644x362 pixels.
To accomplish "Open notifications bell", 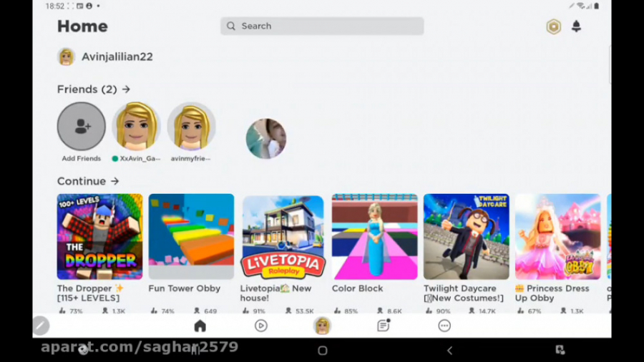I will click(576, 26).
